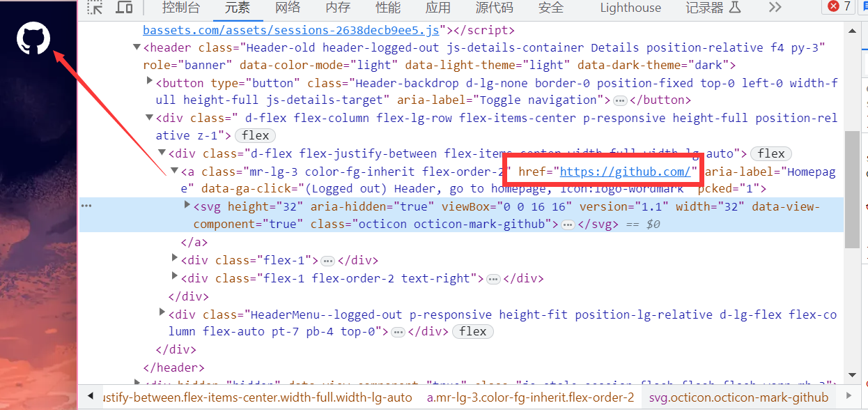Click the scrollbar down arrow

pos(852,374)
